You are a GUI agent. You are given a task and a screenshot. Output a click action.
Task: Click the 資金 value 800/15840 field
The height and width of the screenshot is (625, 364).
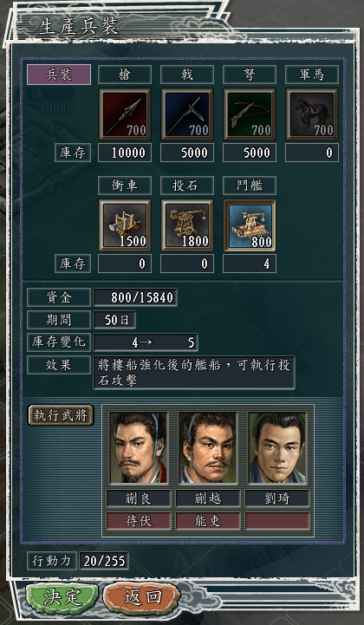(135, 297)
